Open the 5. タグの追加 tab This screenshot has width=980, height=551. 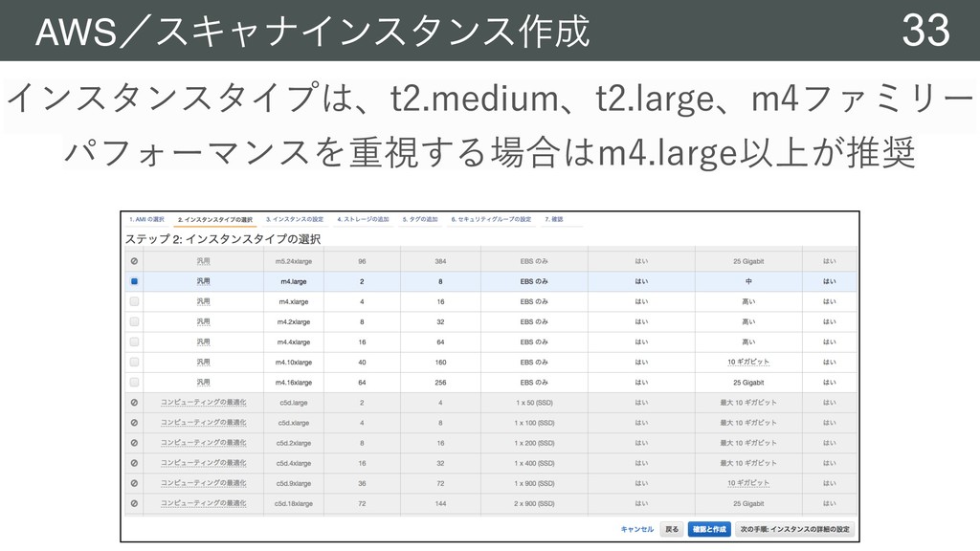tap(420, 219)
